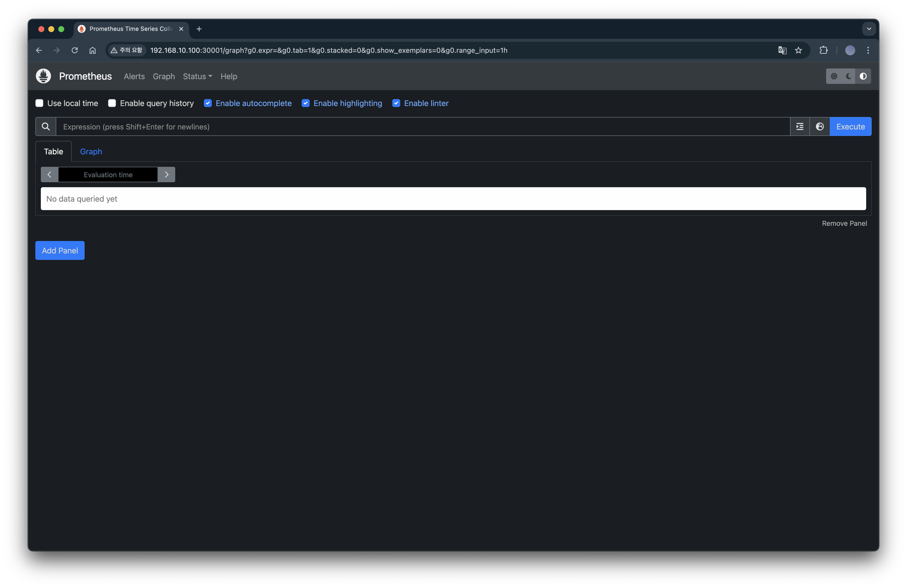Expand the Status dropdown menu
907x588 pixels.
coord(197,76)
